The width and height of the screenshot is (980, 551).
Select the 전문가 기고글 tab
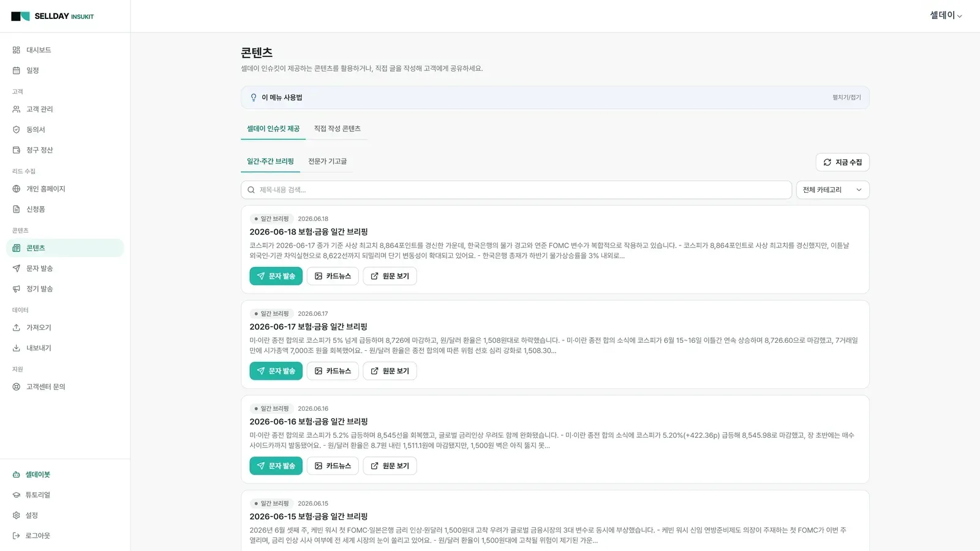pos(327,162)
